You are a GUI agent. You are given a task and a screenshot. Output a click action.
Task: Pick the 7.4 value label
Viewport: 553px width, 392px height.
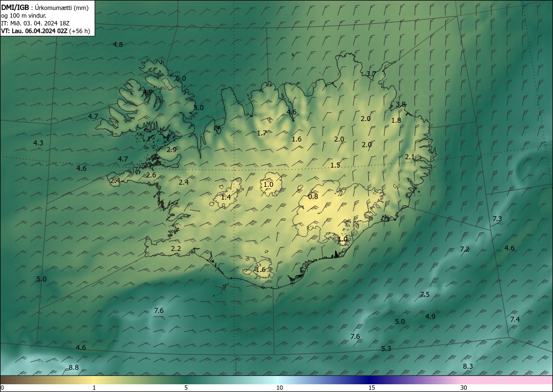click(515, 320)
